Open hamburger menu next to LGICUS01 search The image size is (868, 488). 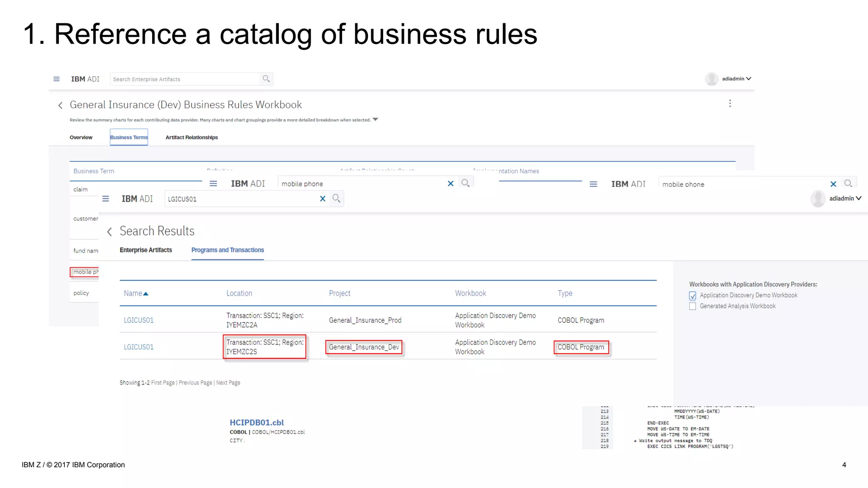coord(106,199)
